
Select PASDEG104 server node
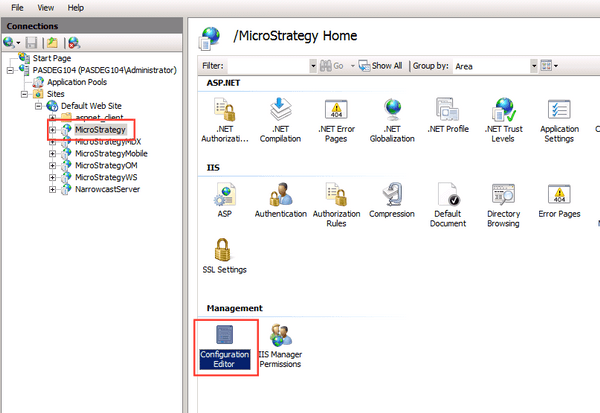point(104,70)
